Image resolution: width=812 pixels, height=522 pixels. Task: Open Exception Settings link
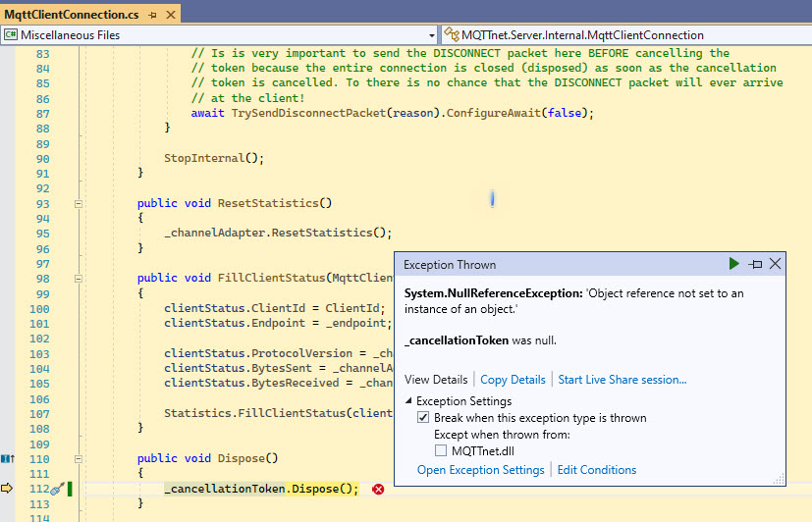(x=480, y=470)
